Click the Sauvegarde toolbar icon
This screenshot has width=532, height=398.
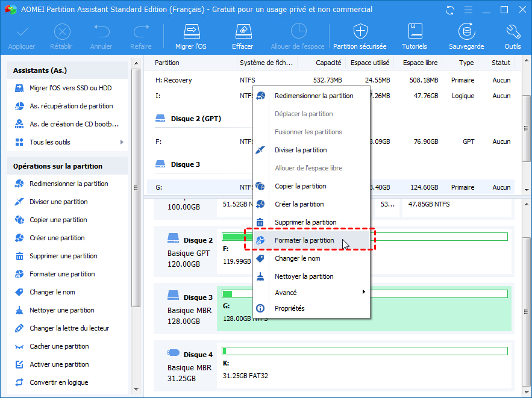[466, 32]
